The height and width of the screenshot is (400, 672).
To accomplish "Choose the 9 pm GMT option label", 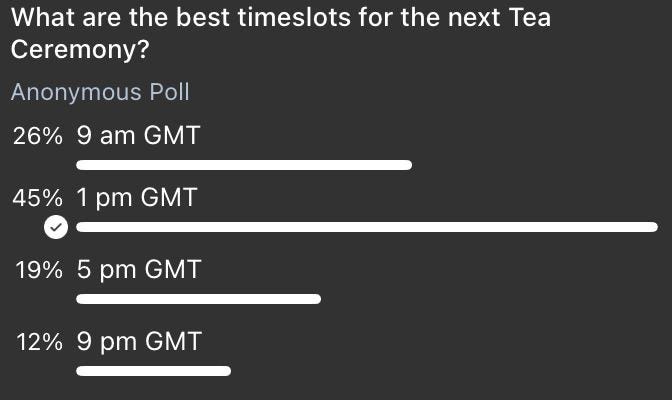I will point(139,341).
